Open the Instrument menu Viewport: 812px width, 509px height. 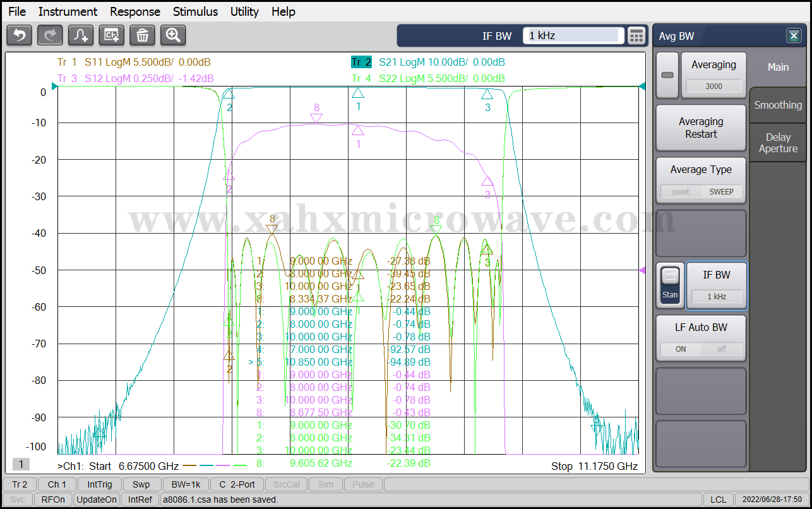pyautogui.click(x=68, y=11)
